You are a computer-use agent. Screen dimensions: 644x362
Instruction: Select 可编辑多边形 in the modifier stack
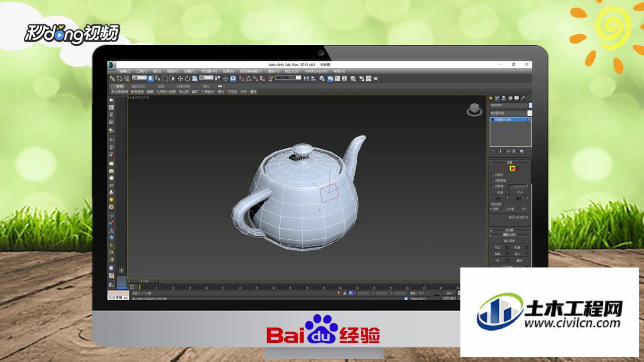click(511, 120)
